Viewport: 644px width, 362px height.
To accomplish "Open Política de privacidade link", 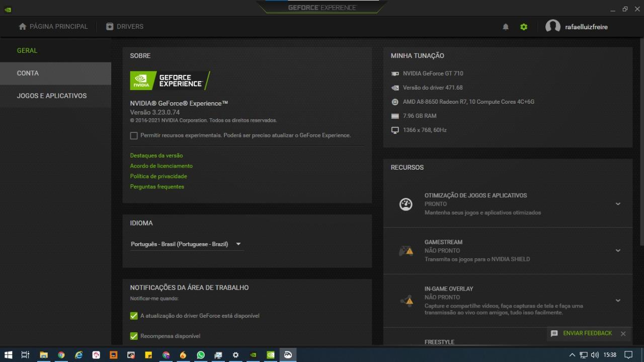I will 158,176.
